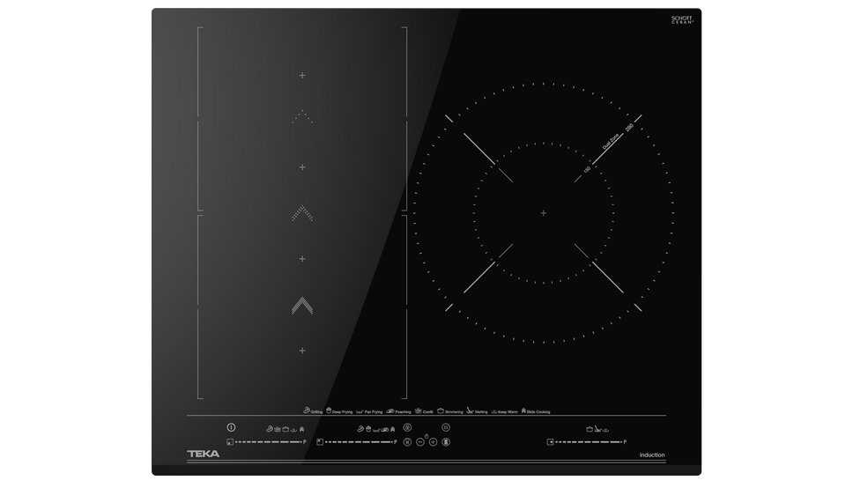Tap the Confit icon above the left slider
The height and width of the screenshot is (488, 868).
278,429
